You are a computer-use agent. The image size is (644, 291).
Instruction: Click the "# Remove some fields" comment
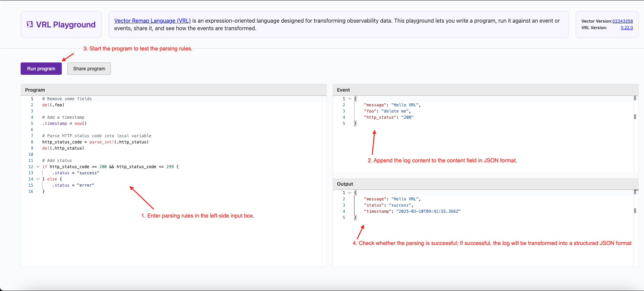tap(67, 99)
